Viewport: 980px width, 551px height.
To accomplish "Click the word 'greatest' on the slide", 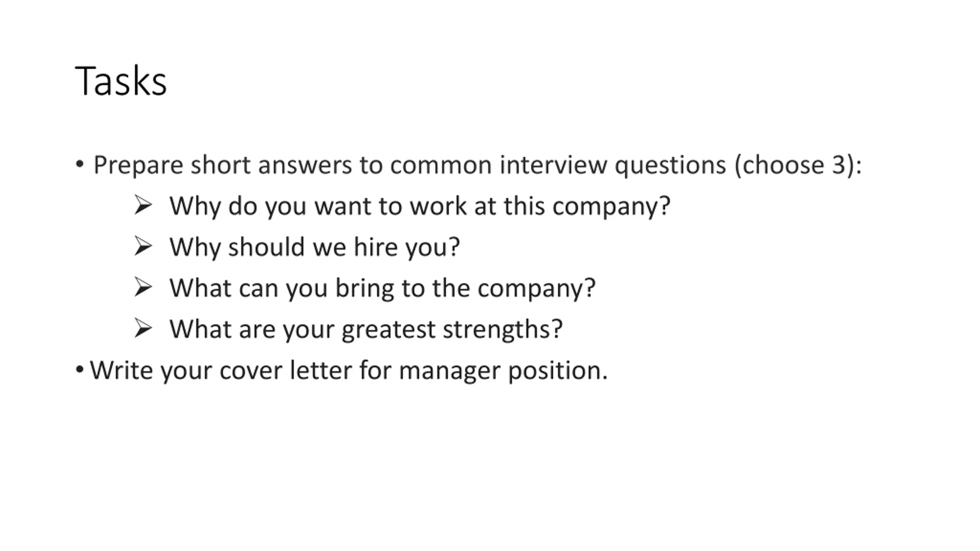I will (388, 329).
